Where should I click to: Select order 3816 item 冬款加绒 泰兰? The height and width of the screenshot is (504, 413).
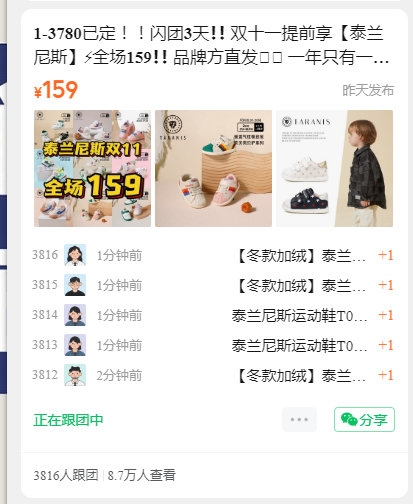(x=301, y=256)
